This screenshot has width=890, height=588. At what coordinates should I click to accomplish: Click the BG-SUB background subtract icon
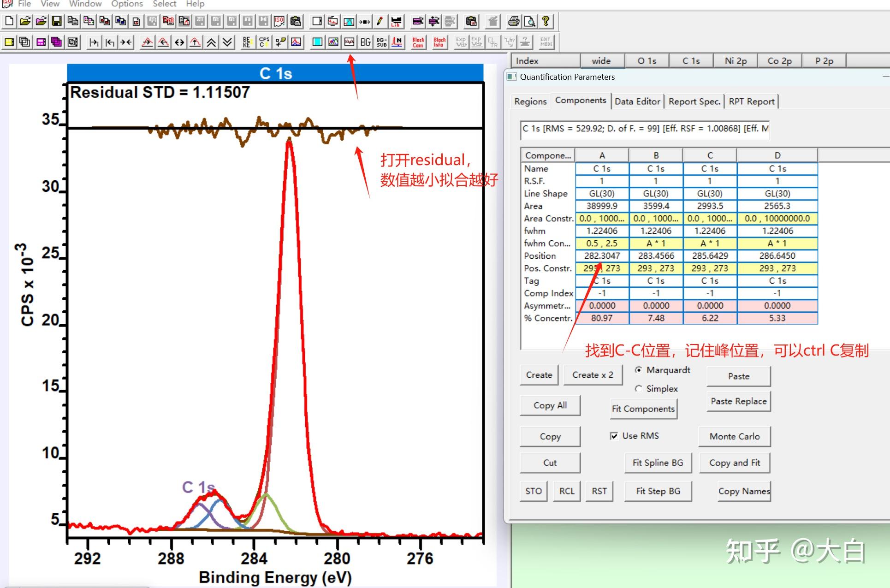pos(381,42)
